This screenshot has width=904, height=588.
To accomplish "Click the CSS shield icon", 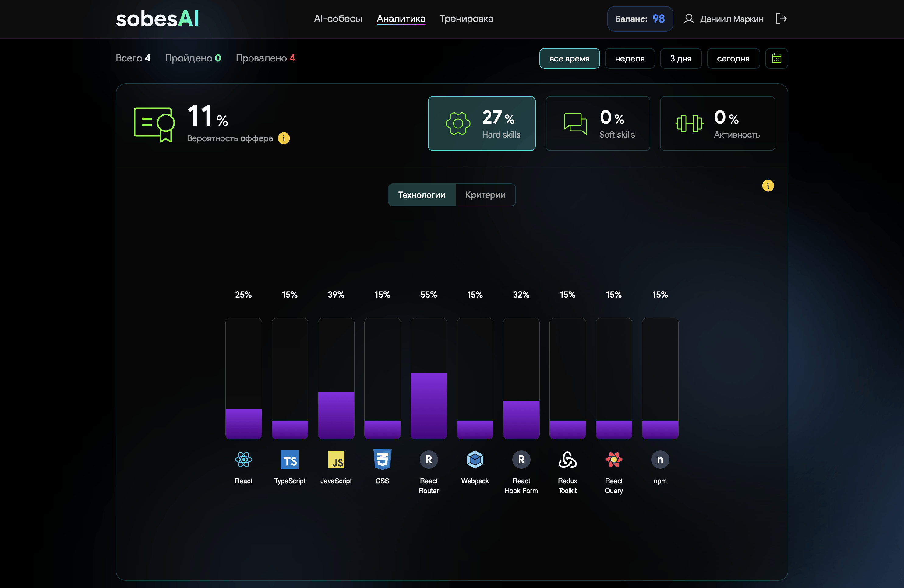I will point(382,460).
